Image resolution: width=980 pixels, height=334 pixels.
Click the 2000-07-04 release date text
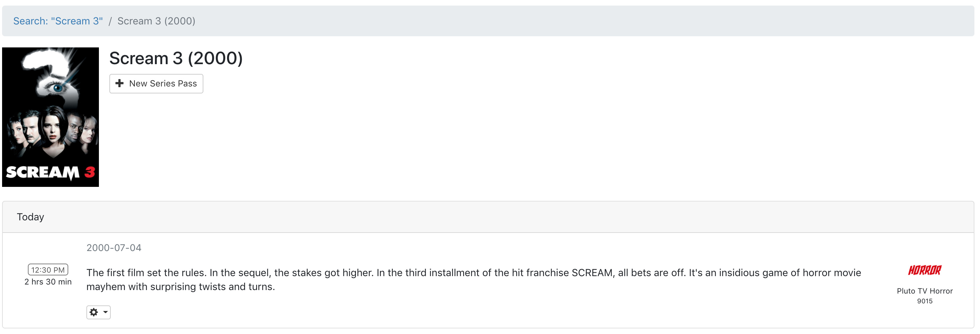tap(114, 248)
